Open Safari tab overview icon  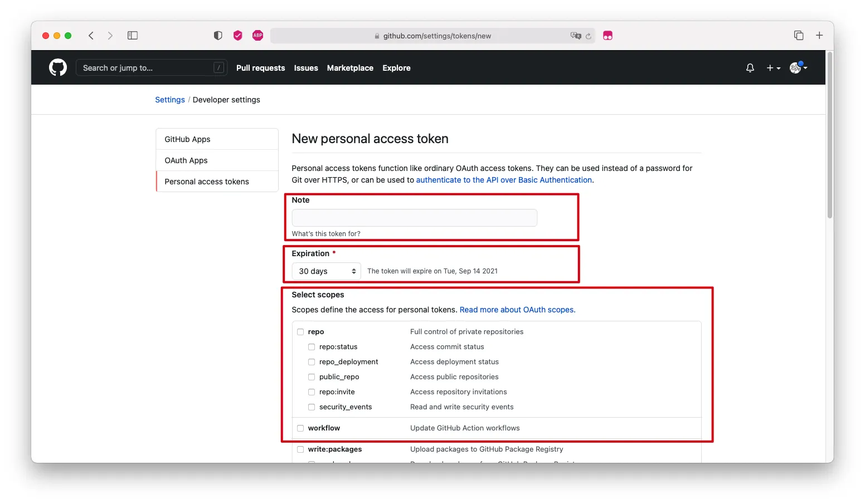tap(799, 36)
